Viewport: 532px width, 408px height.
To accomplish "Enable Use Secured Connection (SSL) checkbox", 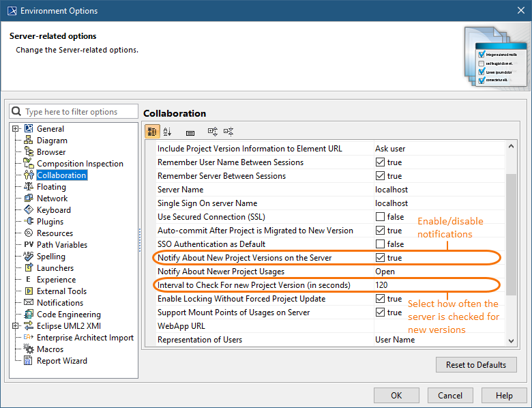I will pos(381,217).
